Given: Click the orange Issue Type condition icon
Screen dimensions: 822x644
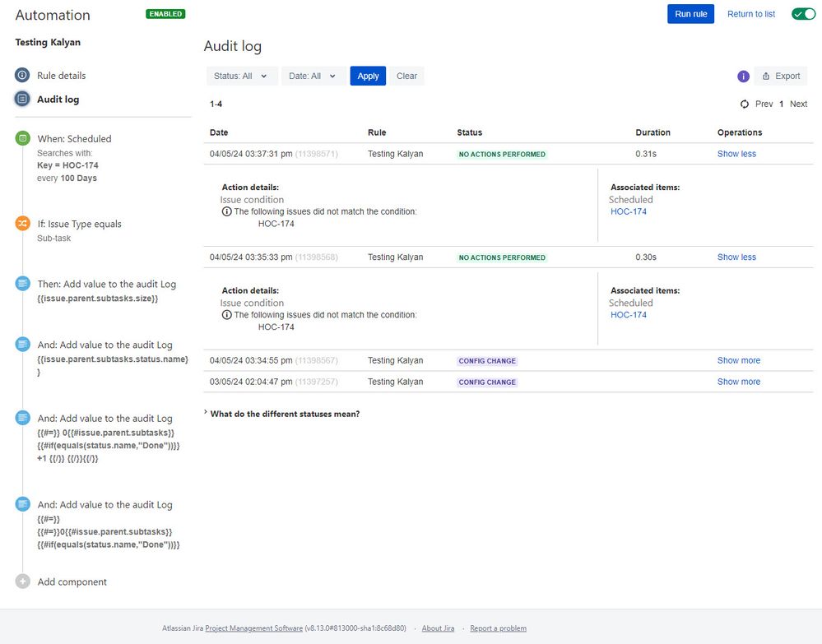Looking at the screenshot, I should (x=22, y=224).
